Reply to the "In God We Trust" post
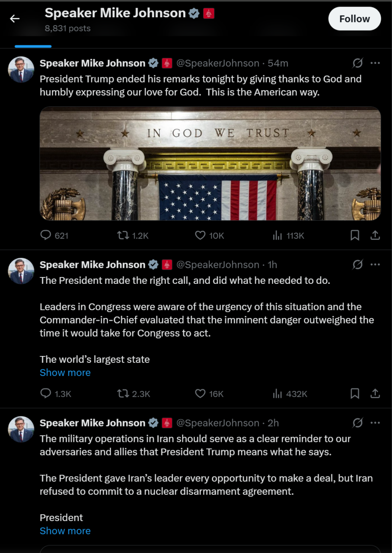The image size is (392, 553). (x=46, y=235)
